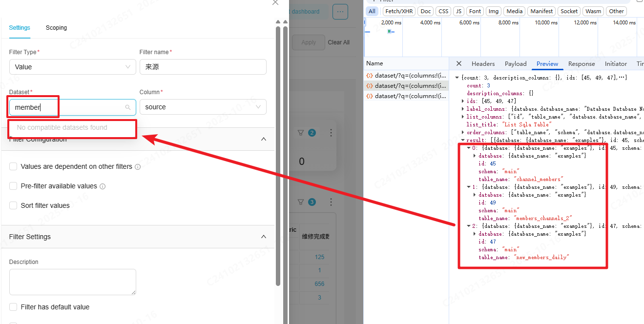Enable 'Values are dependent on other filters'
Image resolution: width=644 pixels, height=324 pixels.
pos(14,166)
